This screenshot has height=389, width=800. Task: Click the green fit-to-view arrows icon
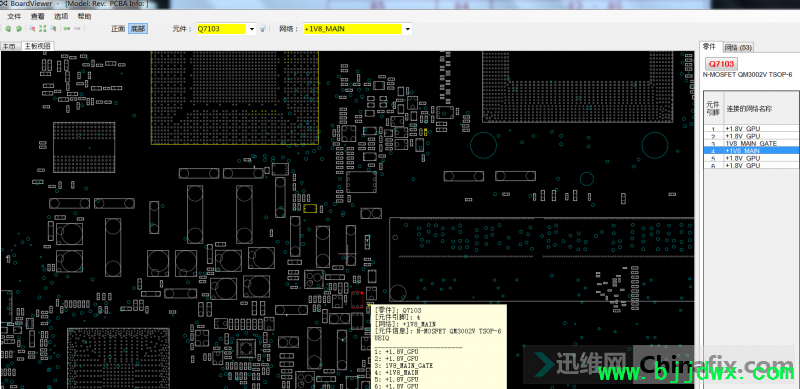pos(42,29)
